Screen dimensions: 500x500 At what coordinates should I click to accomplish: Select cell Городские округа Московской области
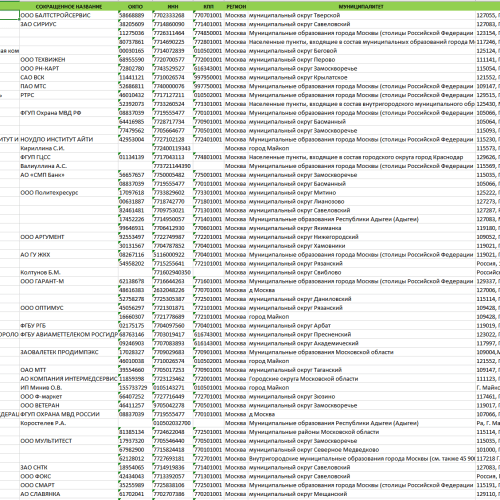tap(362, 379)
